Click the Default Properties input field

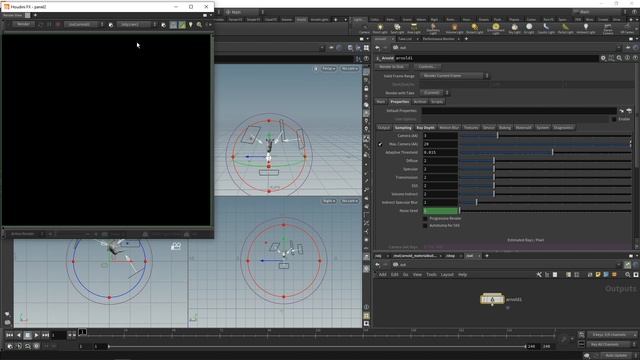[x=519, y=111]
